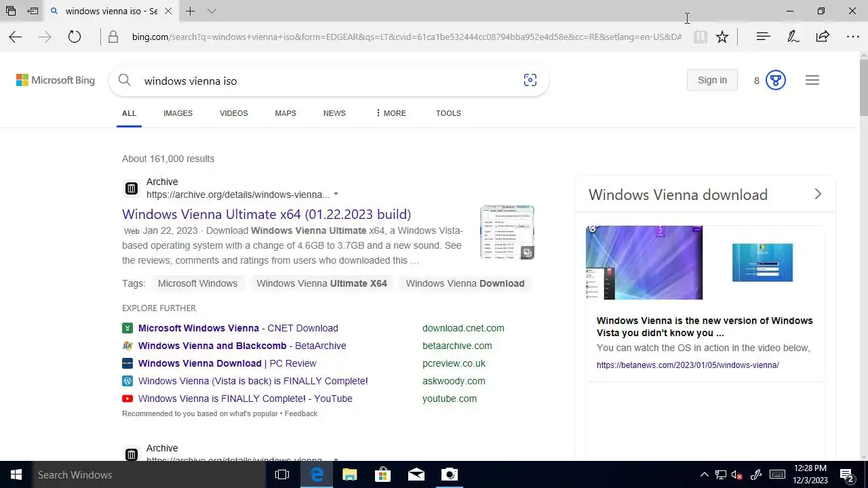Click pcreview.co.uk domain text
This screenshot has height=488, width=868.
pyautogui.click(x=454, y=363)
